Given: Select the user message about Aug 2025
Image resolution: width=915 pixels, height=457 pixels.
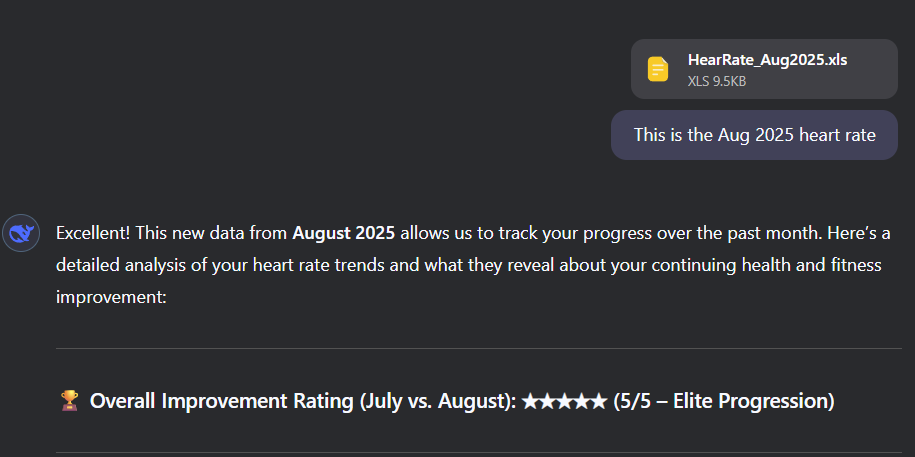Looking at the screenshot, I should 754,135.
